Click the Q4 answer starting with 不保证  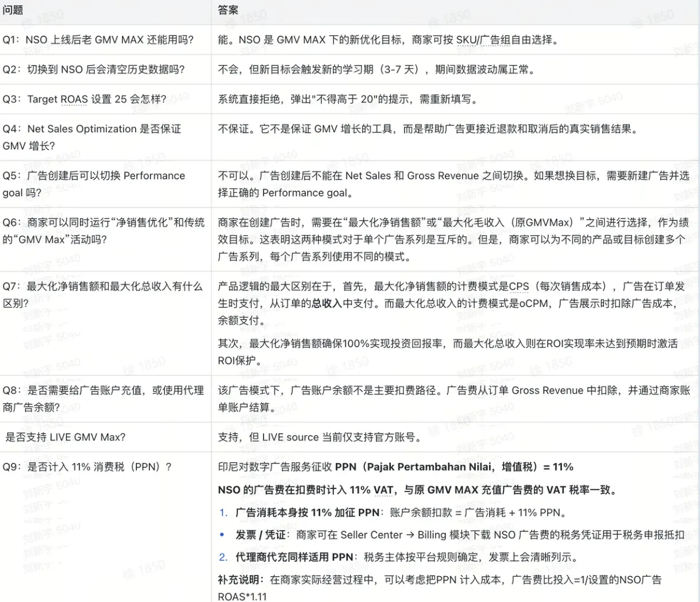[429, 129]
